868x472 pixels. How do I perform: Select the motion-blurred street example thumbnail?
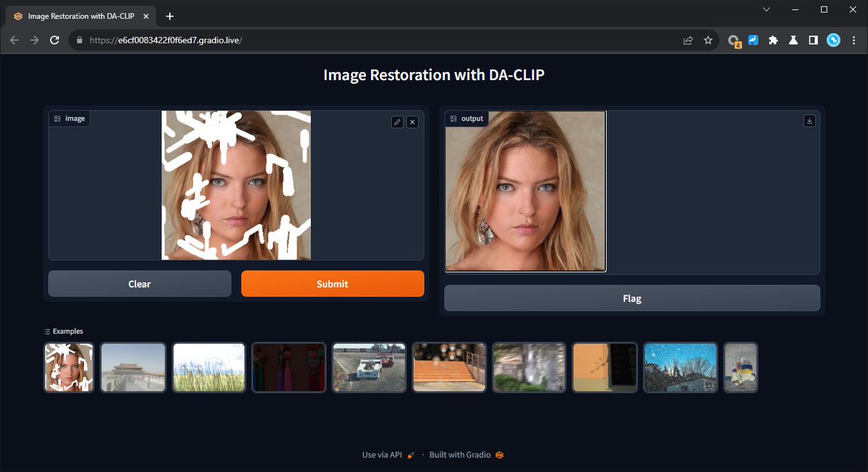pyautogui.click(x=529, y=367)
